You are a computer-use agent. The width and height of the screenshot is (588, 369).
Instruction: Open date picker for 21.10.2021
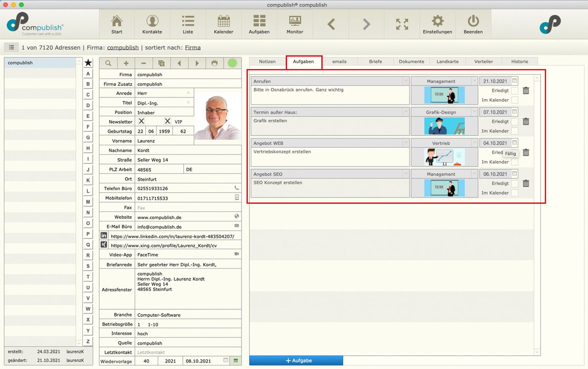tap(515, 81)
